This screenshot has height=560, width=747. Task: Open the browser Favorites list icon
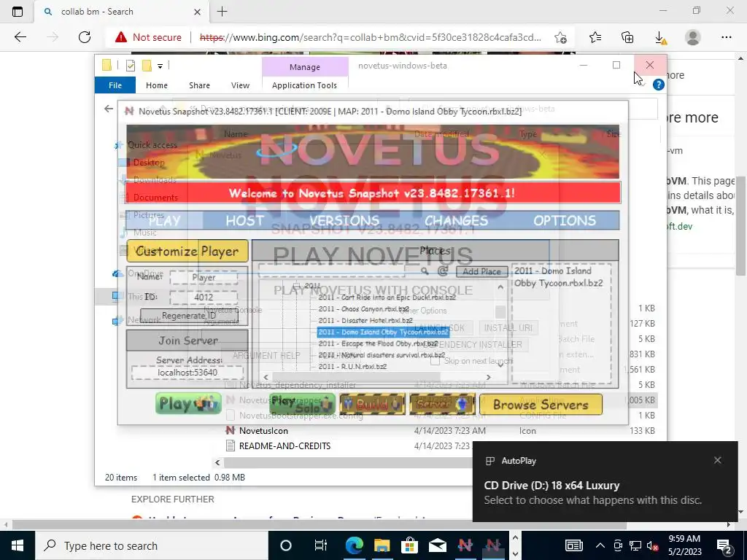pyautogui.click(x=595, y=37)
